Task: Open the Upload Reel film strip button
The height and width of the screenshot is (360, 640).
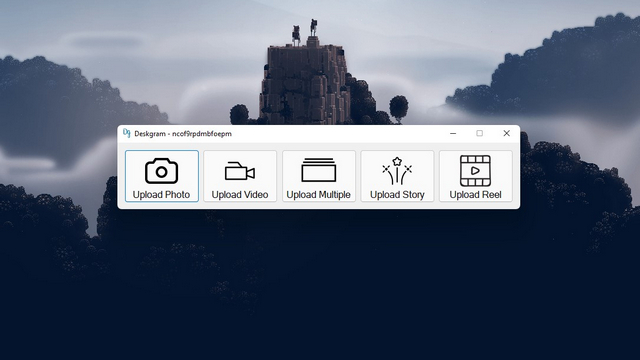Action: (x=476, y=176)
